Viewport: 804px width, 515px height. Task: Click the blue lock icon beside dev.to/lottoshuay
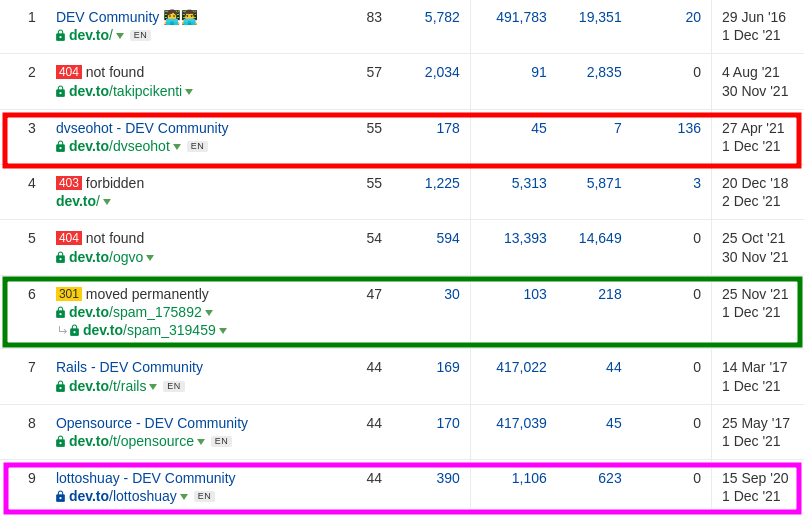coord(61,497)
